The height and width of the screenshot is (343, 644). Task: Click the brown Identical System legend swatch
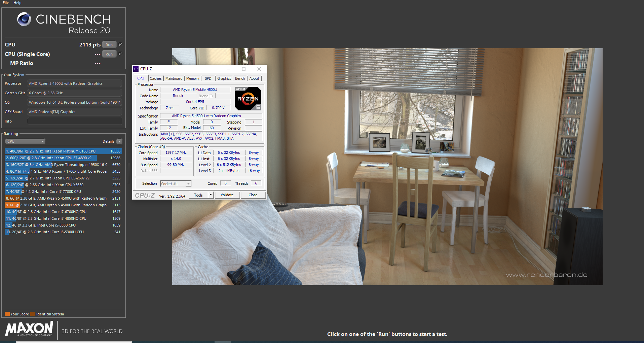point(33,314)
